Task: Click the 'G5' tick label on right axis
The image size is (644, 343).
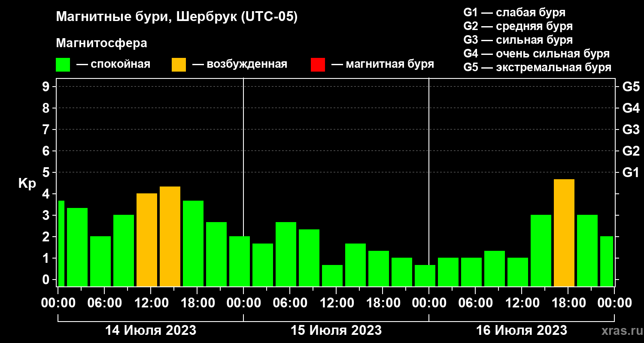Action: 631,87
